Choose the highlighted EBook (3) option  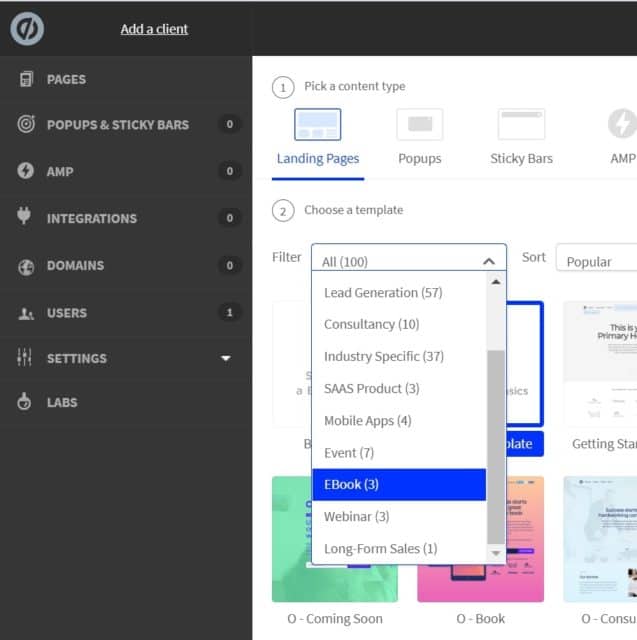click(x=399, y=484)
